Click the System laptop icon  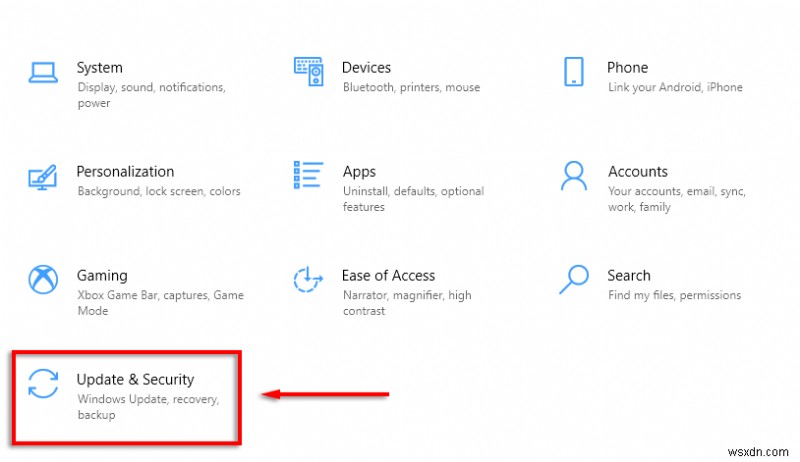tap(43, 72)
